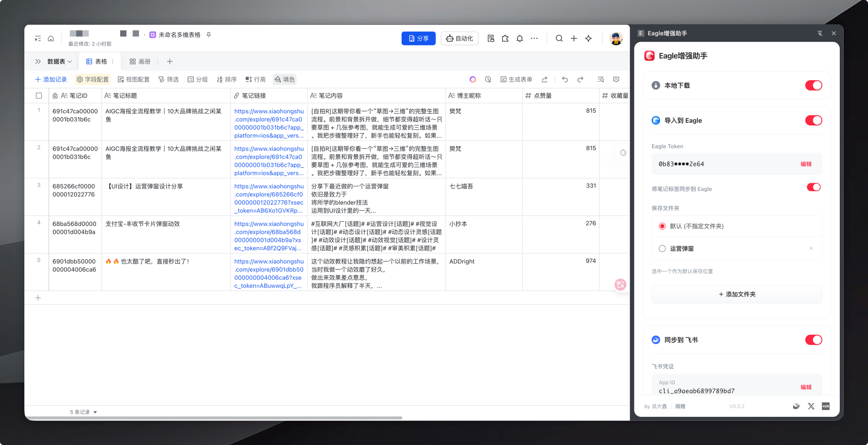Click 添加文件夹 button
This screenshot has height=445, width=868.
tap(737, 294)
